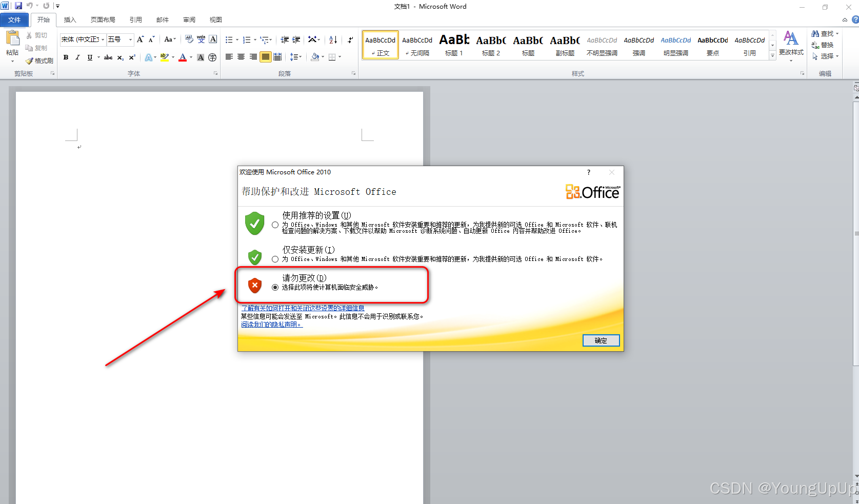Screen dimensions: 859x504
Task: Open the font color dropdown arrow
Action: point(191,57)
